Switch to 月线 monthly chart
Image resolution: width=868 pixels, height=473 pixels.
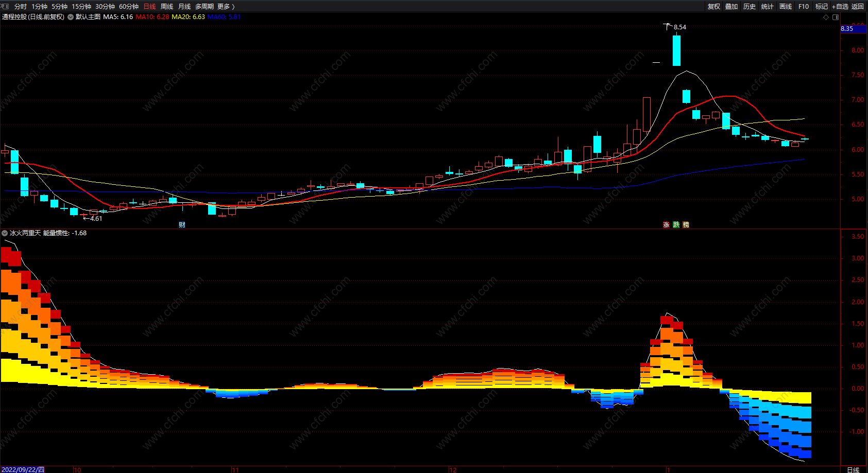[x=184, y=7]
